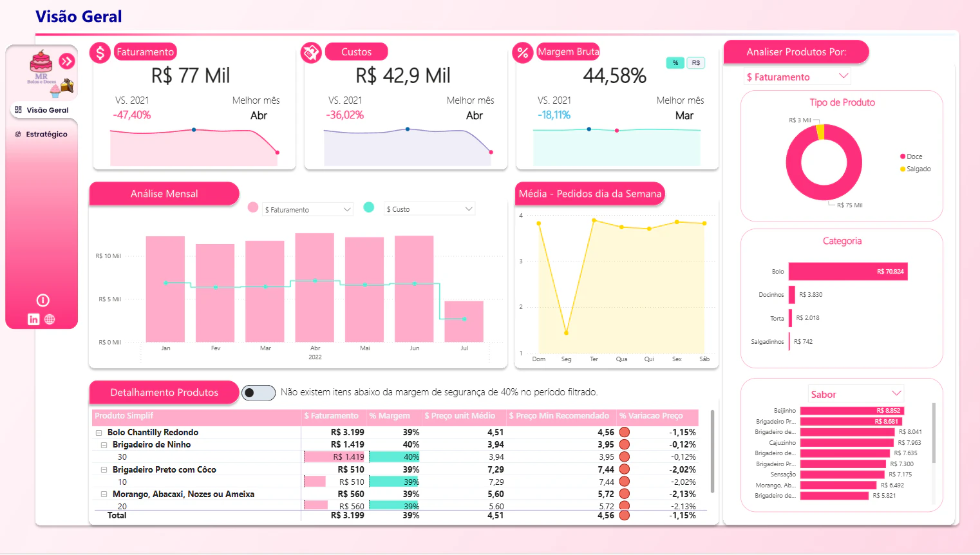Click the dollar sign Faturamento icon
Viewport: 980px width, 555px height.
tap(100, 53)
